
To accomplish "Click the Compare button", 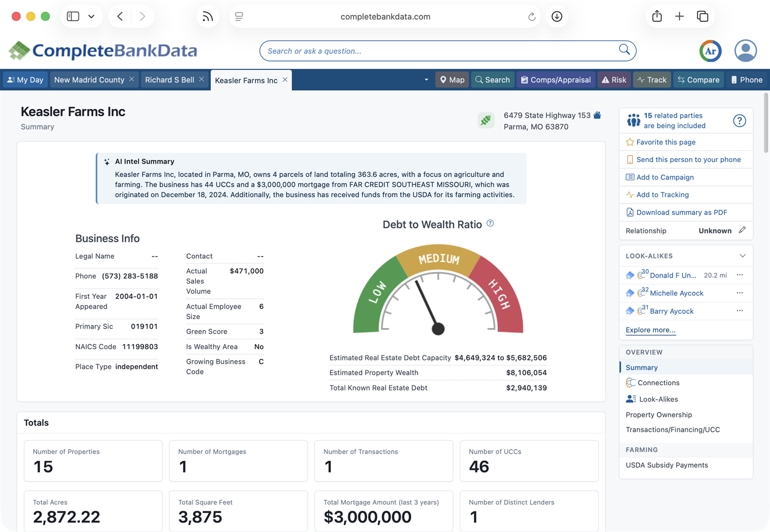I will coord(698,80).
